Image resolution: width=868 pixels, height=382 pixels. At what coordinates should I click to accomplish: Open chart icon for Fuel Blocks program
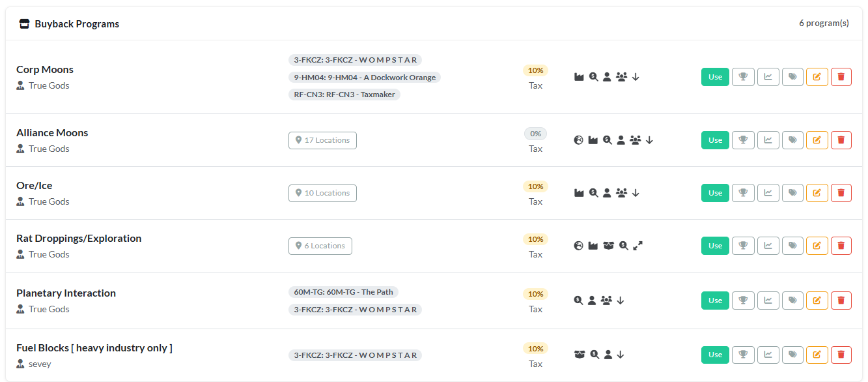pyautogui.click(x=768, y=355)
